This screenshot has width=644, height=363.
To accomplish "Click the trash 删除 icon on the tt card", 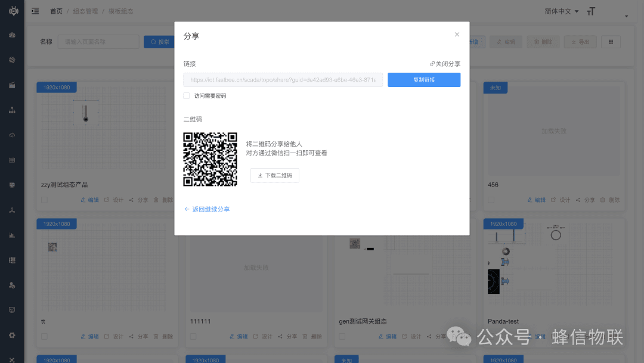I will 156,337.
